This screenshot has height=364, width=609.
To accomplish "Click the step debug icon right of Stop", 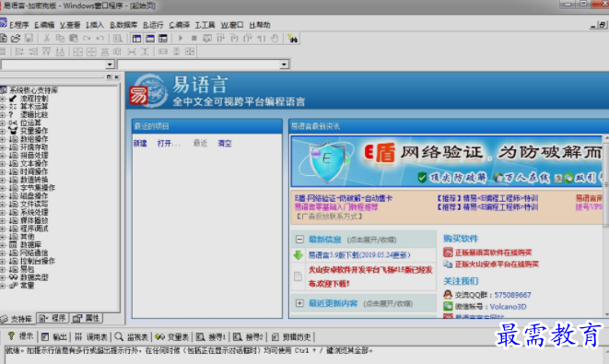I will point(207,38).
